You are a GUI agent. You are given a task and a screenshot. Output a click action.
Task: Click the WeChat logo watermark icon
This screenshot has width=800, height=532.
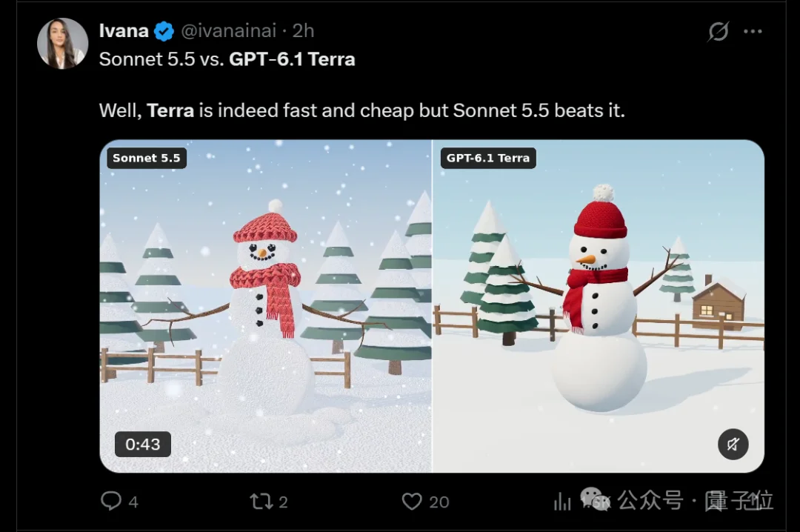[x=596, y=499]
